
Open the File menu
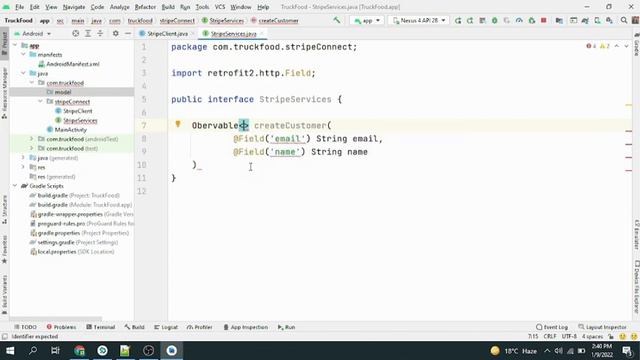click(x=19, y=7)
